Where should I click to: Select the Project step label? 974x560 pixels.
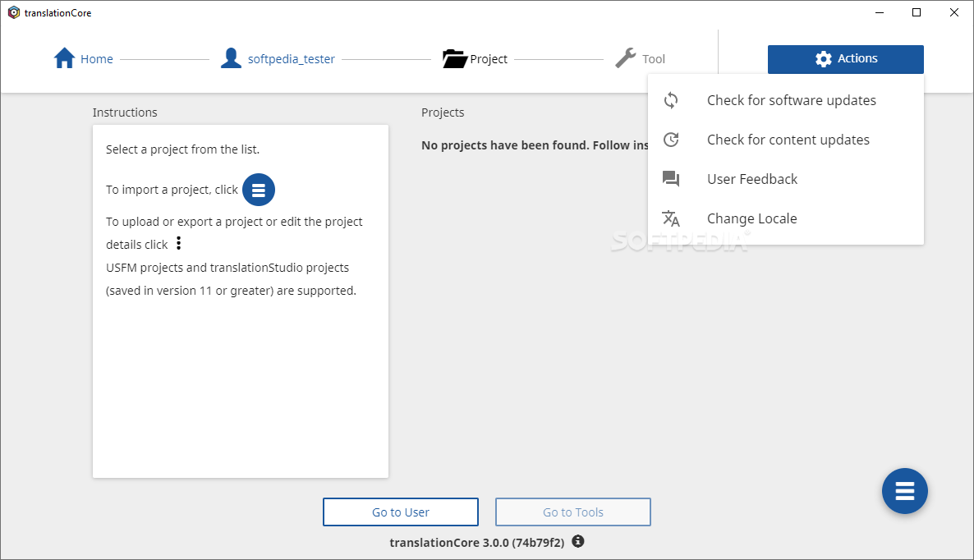click(x=489, y=59)
